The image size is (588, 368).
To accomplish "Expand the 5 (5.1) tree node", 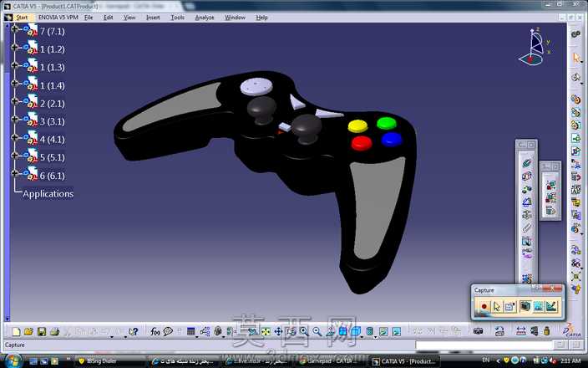I will pyautogui.click(x=15, y=155).
